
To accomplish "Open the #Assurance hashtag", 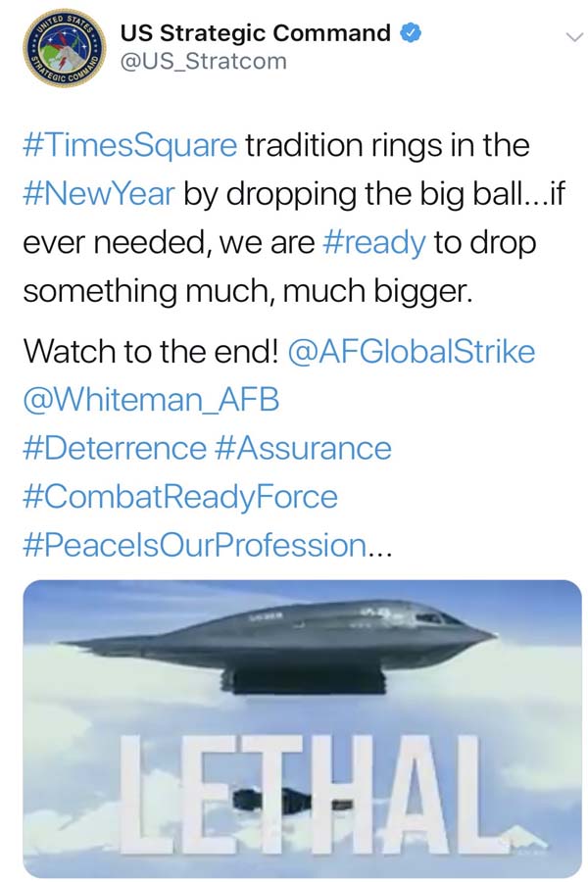I will 301,448.
